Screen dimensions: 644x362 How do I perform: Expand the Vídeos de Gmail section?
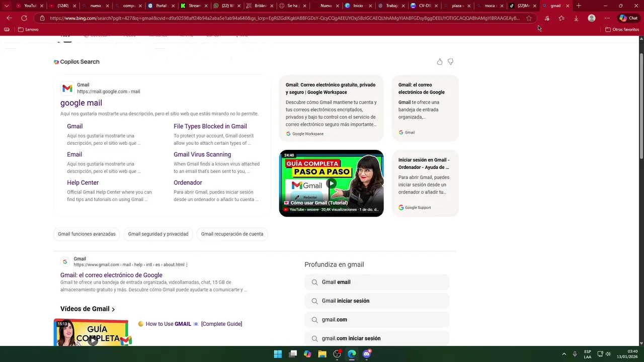point(88,309)
